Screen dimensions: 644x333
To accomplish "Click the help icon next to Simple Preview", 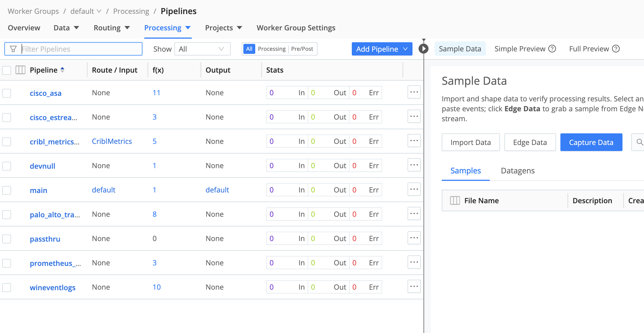I will click(x=552, y=49).
